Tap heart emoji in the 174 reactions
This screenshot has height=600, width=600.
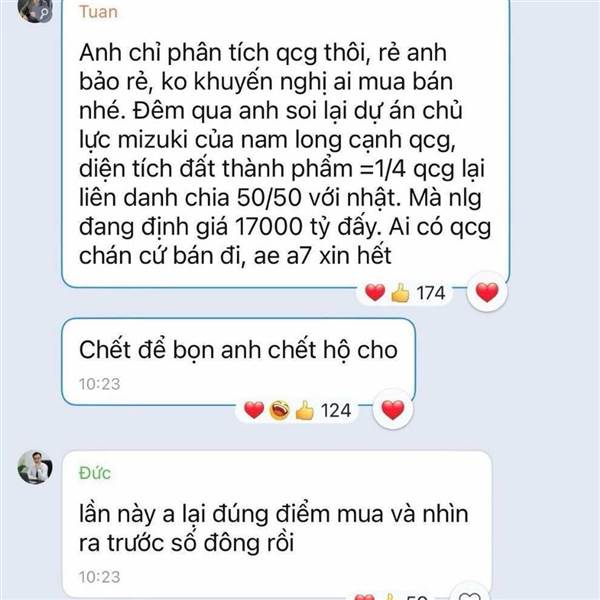tap(375, 293)
